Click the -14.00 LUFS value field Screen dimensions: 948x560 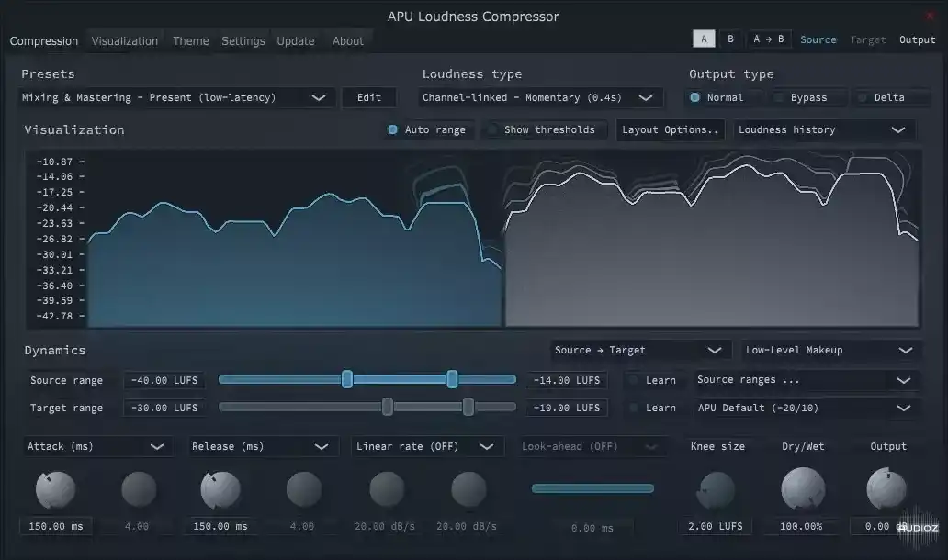(x=567, y=379)
